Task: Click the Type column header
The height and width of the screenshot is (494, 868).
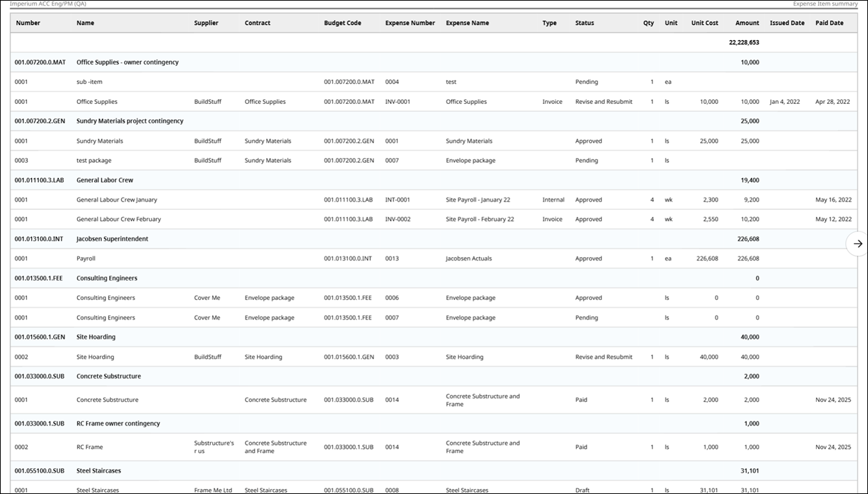Action: point(549,23)
